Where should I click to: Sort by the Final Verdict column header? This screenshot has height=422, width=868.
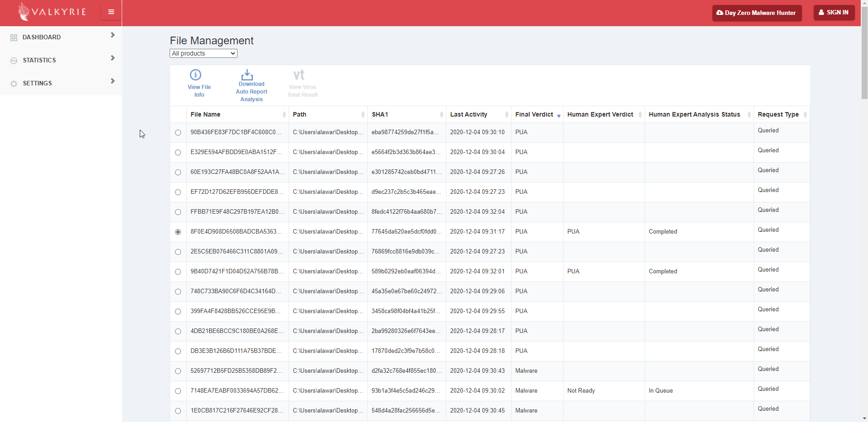point(534,115)
